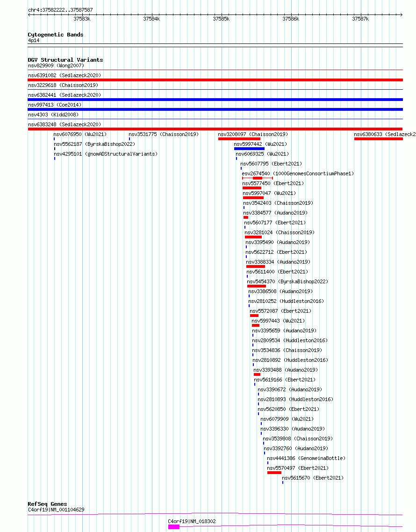The height and width of the screenshot is (532, 416).
Task: Click the nsv5570497 (Ebert2021) red bar
Action: point(274,473)
